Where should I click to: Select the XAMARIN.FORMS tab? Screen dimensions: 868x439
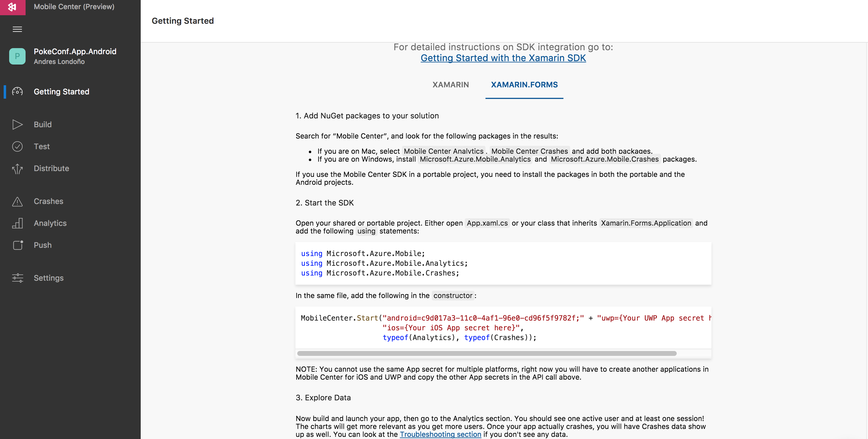[x=524, y=85]
